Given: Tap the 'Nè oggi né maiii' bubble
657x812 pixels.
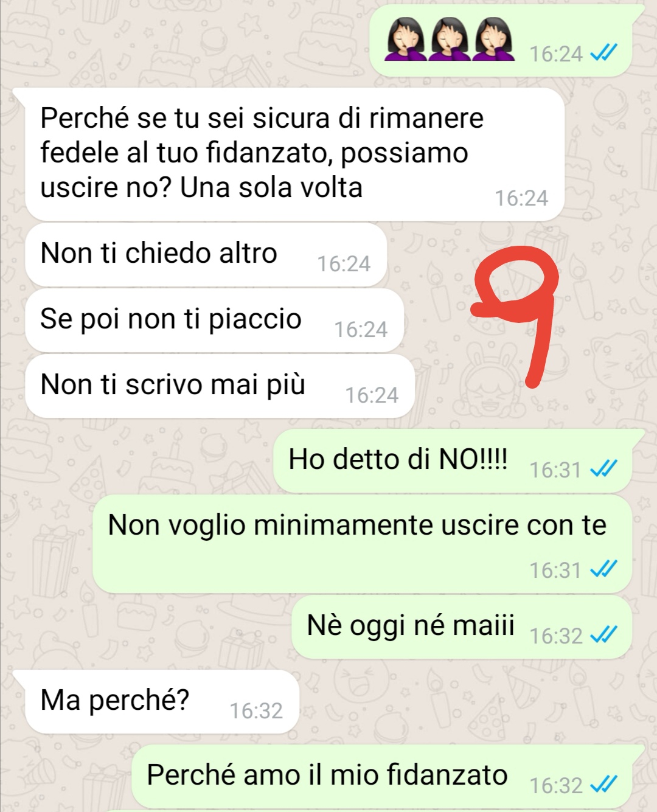Looking at the screenshot, I should click(462, 626).
